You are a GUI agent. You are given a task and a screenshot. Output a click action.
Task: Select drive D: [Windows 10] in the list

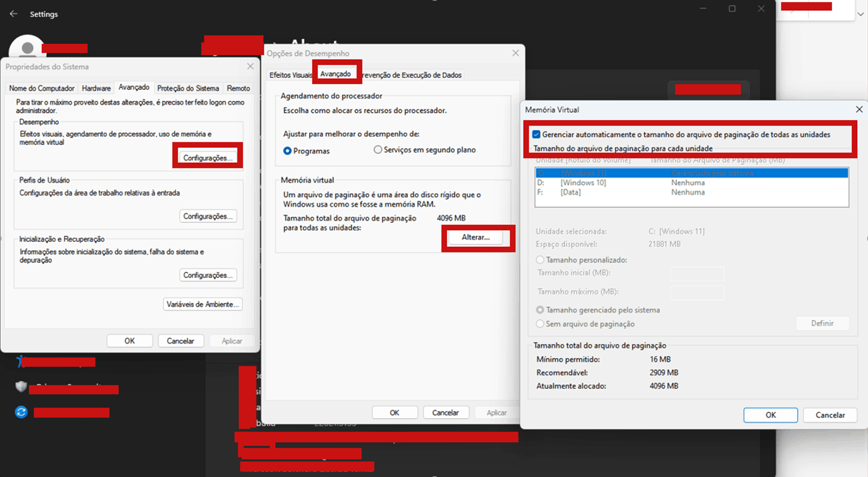pos(583,183)
